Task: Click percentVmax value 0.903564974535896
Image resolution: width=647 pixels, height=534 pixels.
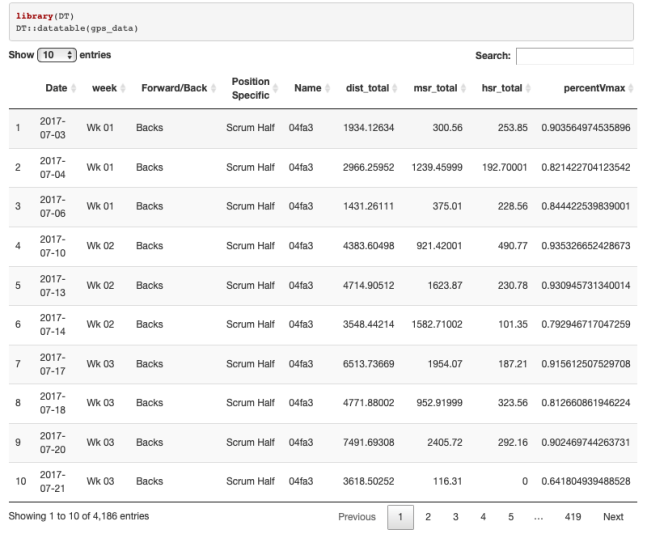Action: click(586, 128)
